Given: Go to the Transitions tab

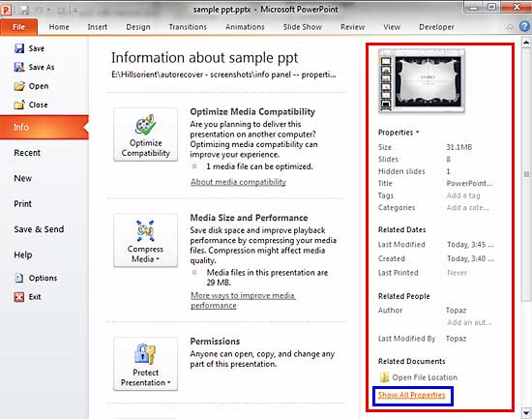Looking at the screenshot, I should click(188, 27).
